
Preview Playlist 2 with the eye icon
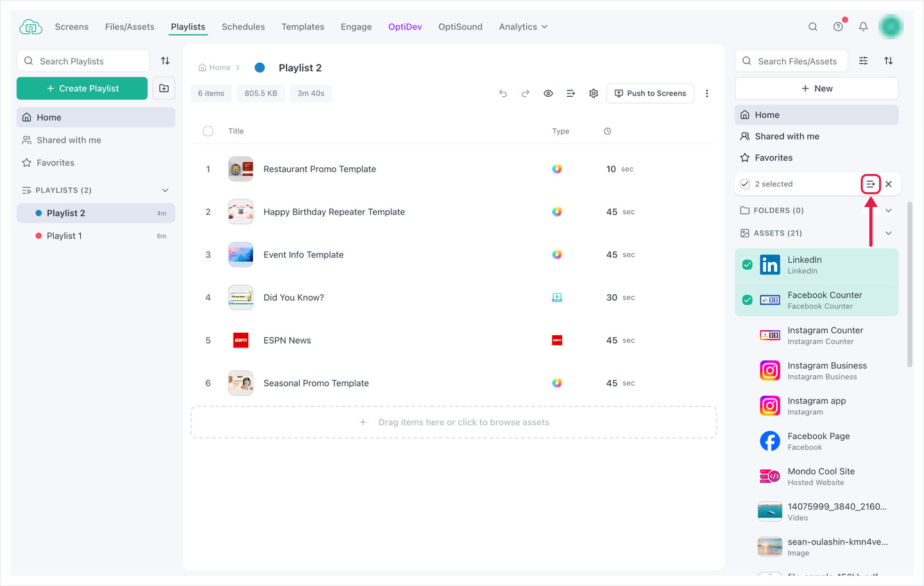coord(548,94)
